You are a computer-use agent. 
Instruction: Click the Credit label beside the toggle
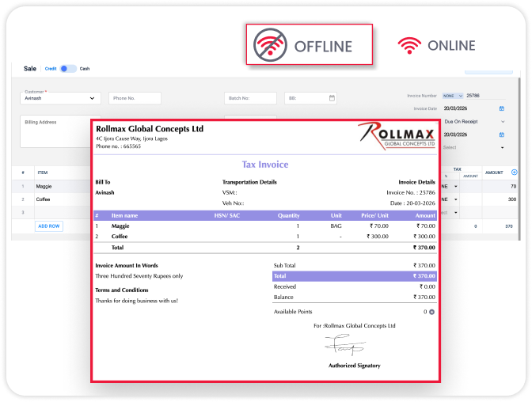51,69
